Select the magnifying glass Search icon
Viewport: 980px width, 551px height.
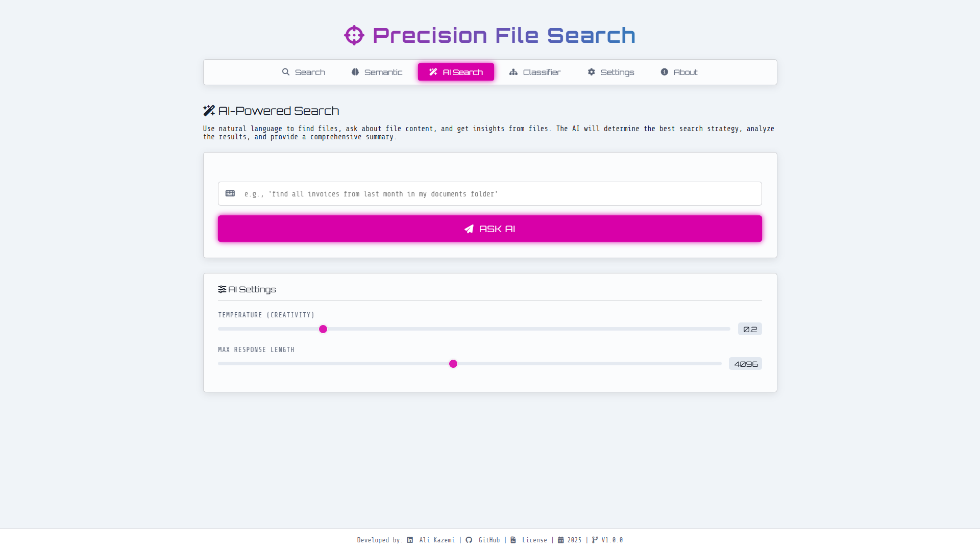tap(286, 72)
